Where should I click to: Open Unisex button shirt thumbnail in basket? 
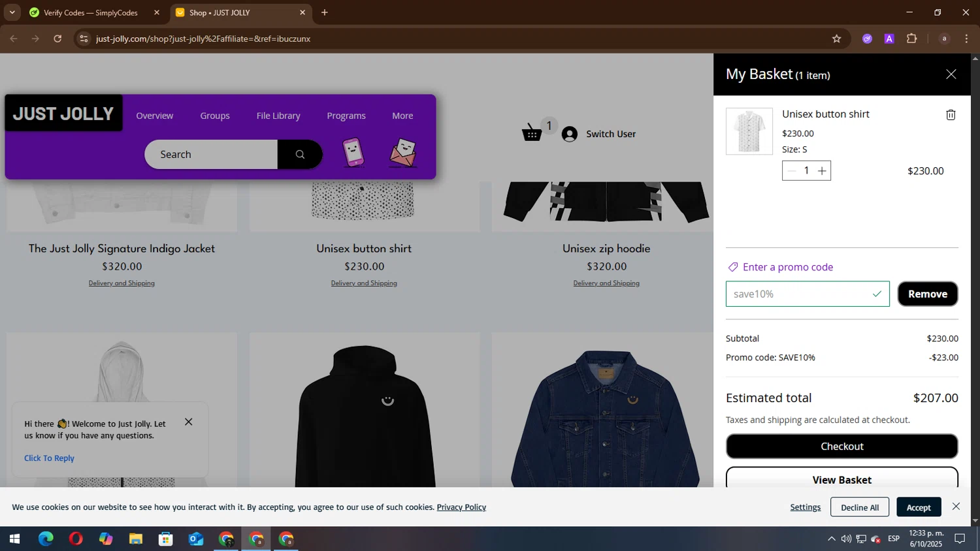(749, 131)
